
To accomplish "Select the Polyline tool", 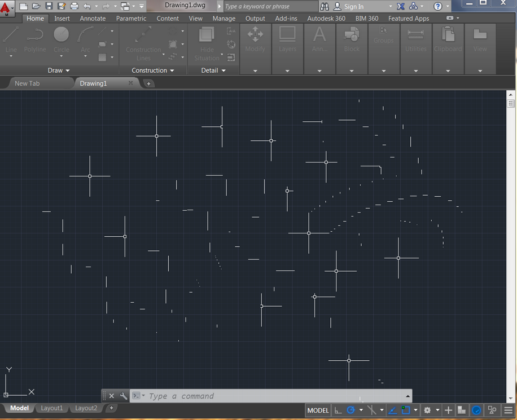I will (35, 39).
